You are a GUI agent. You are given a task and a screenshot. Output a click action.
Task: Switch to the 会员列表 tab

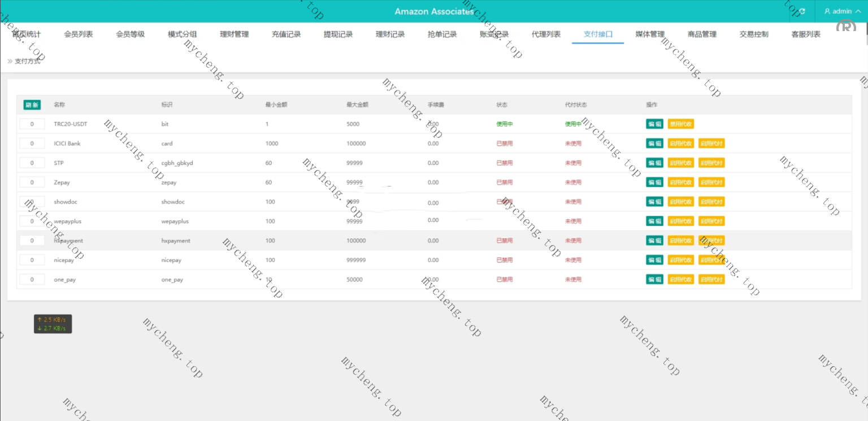[x=79, y=34]
